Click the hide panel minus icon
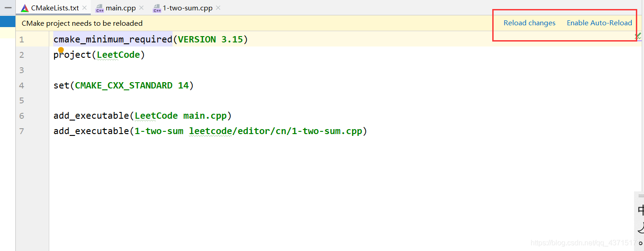Image resolution: width=644 pixels, height=251 pixels. tap(8, 8)
